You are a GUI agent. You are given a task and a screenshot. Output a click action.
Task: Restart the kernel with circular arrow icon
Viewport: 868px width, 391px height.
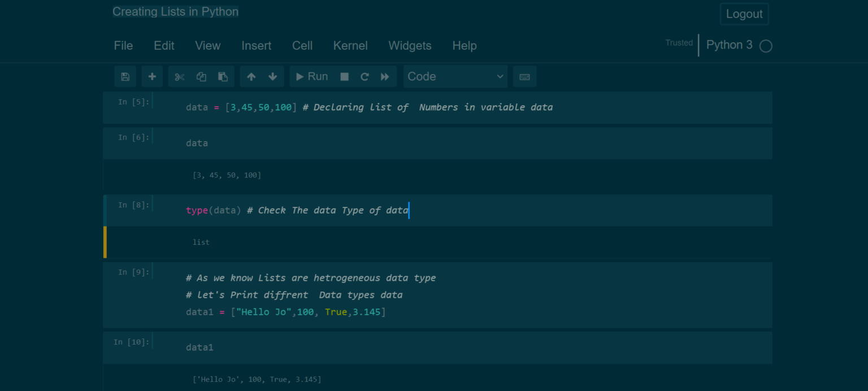(x=364, y=77)
